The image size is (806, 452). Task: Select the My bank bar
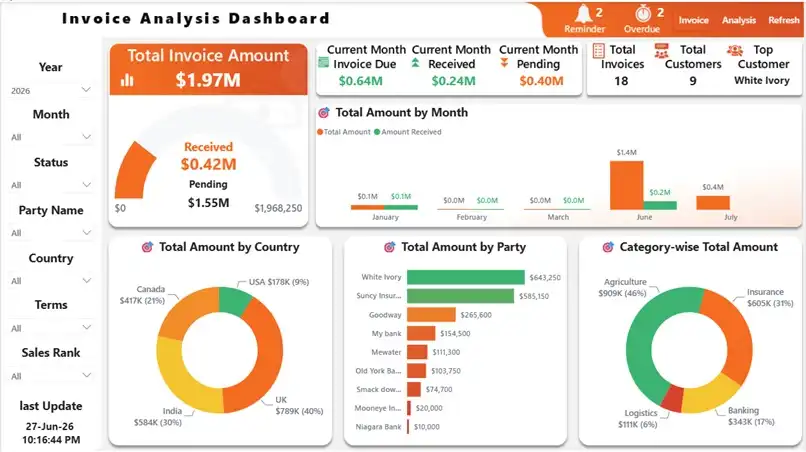(x=421, y=333)
